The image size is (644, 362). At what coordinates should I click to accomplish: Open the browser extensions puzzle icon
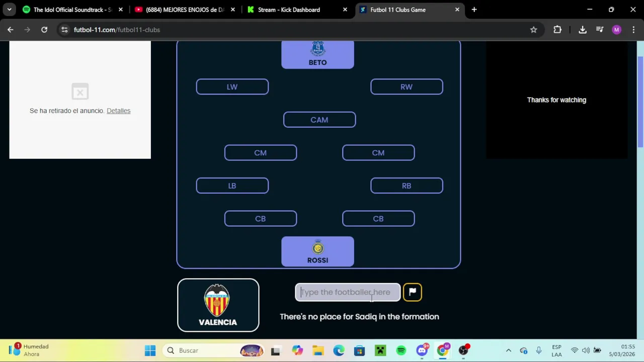click(x=557, y=30)
